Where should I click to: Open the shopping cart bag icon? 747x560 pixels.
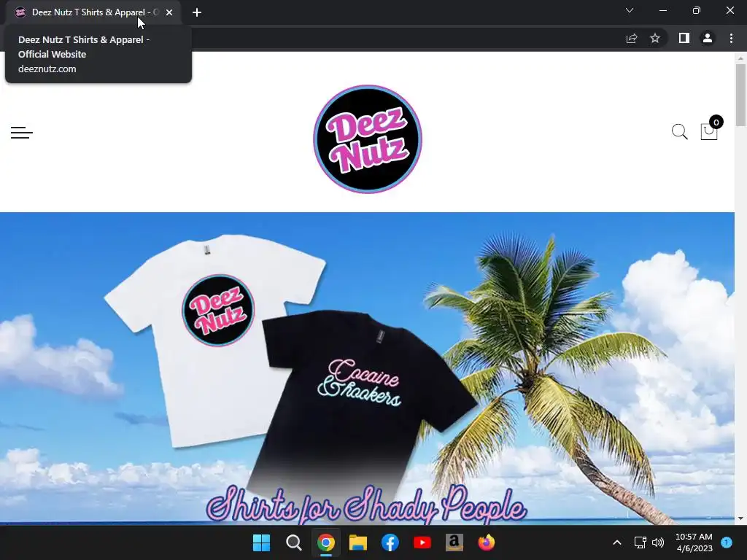(x=708, y=132)
